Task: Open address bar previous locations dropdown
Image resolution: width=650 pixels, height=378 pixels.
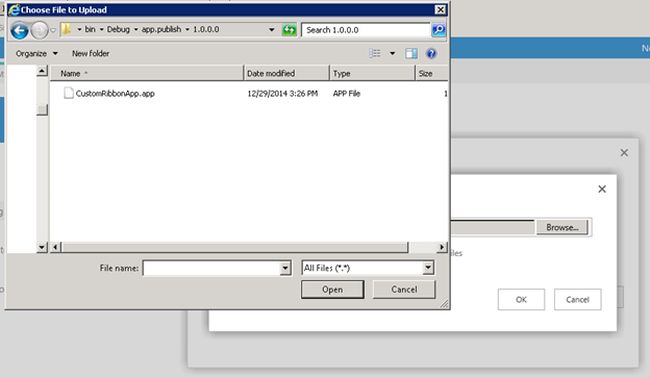Action: 272,30
